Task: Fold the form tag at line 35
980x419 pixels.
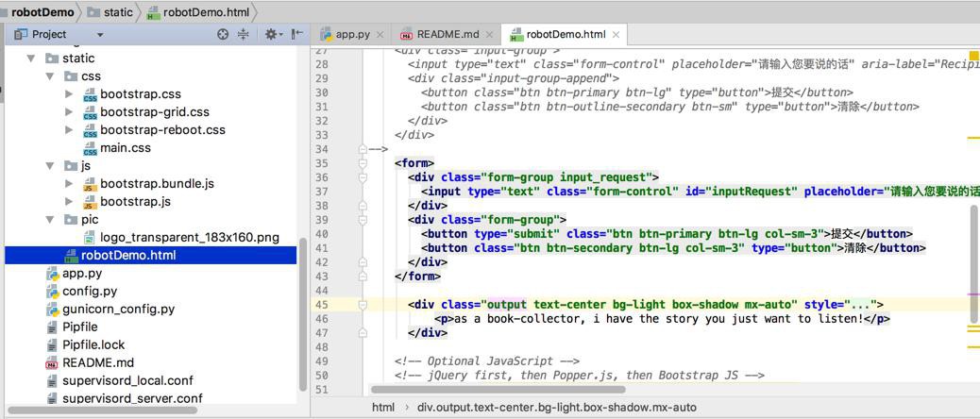Action: pyautogui.click(x=362, y=163)
